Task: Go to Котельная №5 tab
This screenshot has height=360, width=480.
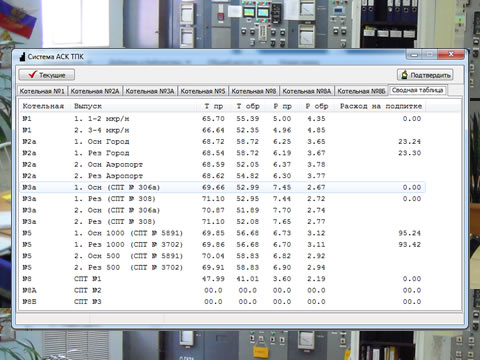Action: pyautogui.click(x=203, y=91)
